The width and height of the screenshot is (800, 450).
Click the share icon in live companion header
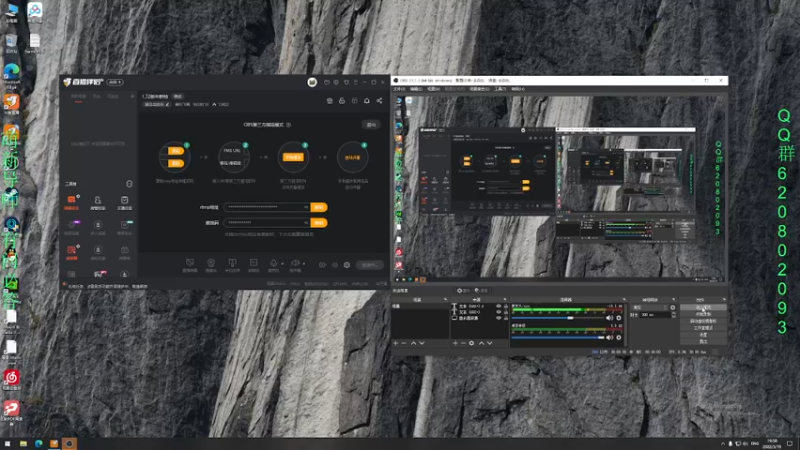[379, 101]
